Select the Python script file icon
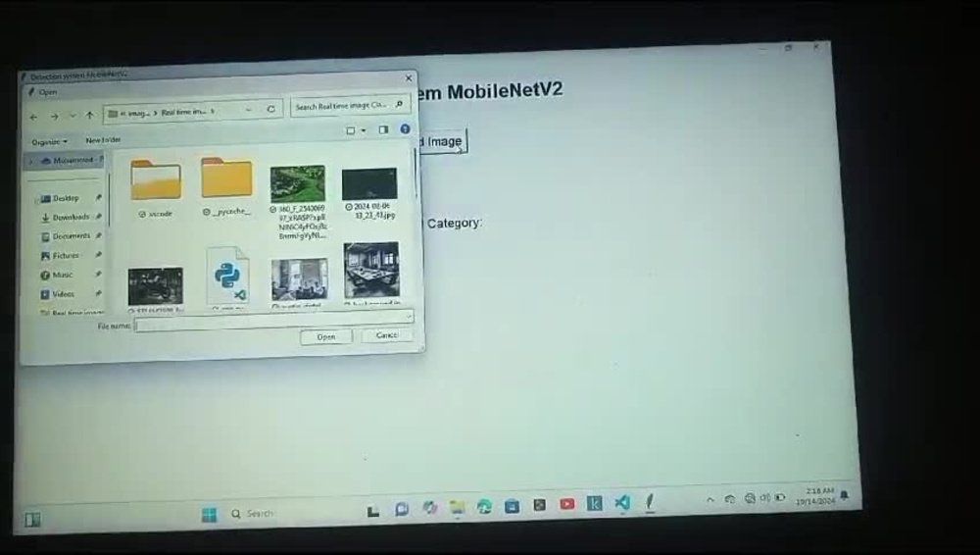 pyautogui.click(x=227, y=276)
